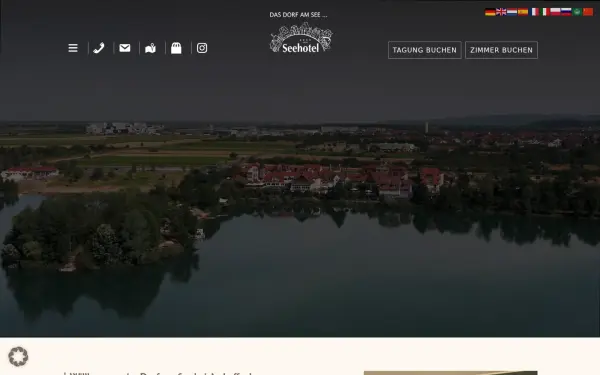
Task: Open the shopping bag icon
Action: [x=176, y=48]
